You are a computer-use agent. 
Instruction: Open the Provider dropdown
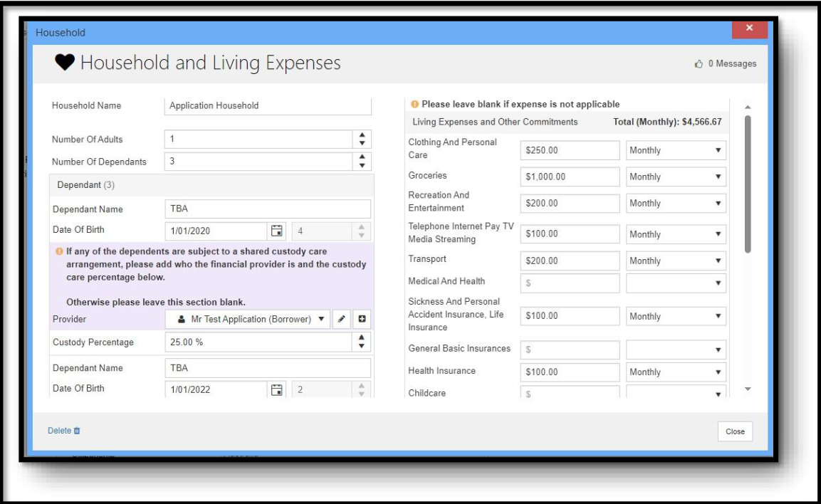(x=248, y=319)
